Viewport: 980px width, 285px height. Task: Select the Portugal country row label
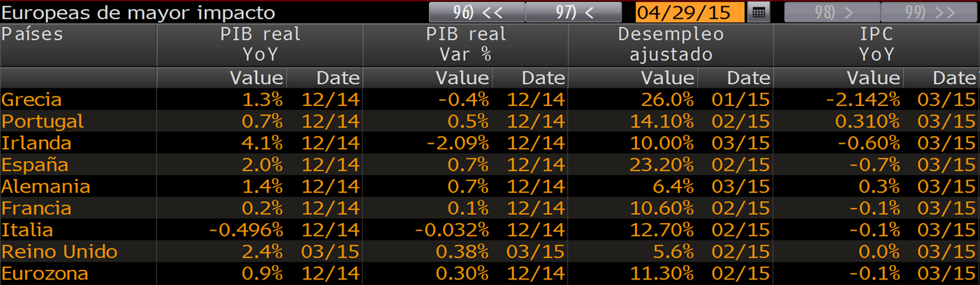click(x=43, y=122)
